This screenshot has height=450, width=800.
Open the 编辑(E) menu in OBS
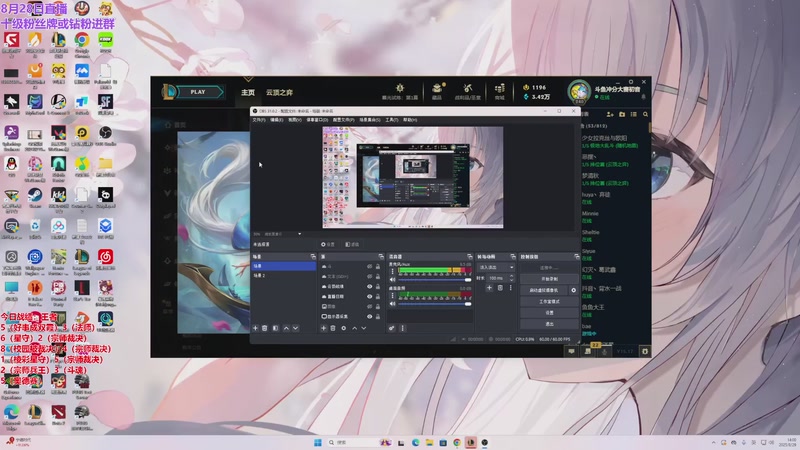[x=276, y=120]
